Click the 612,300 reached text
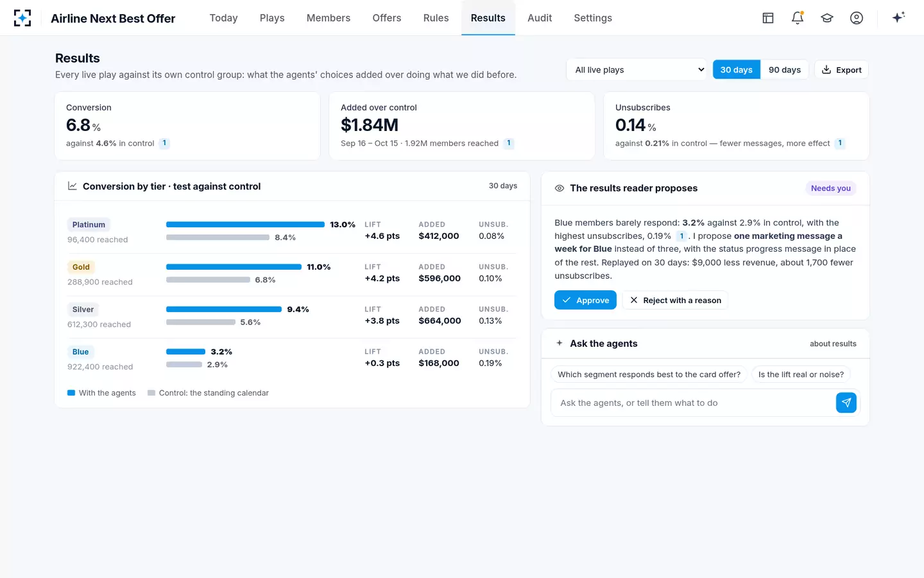 (99, 324)
